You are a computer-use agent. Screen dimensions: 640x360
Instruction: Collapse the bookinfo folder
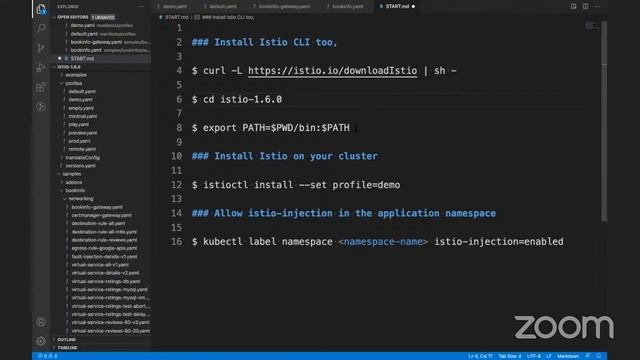click(75, 190)
